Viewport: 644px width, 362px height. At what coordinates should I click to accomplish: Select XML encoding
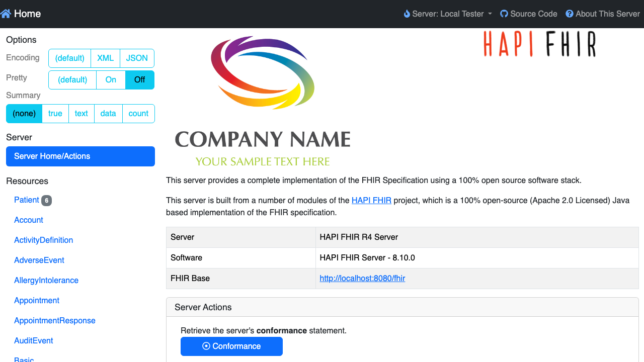(x=105, y=58)
